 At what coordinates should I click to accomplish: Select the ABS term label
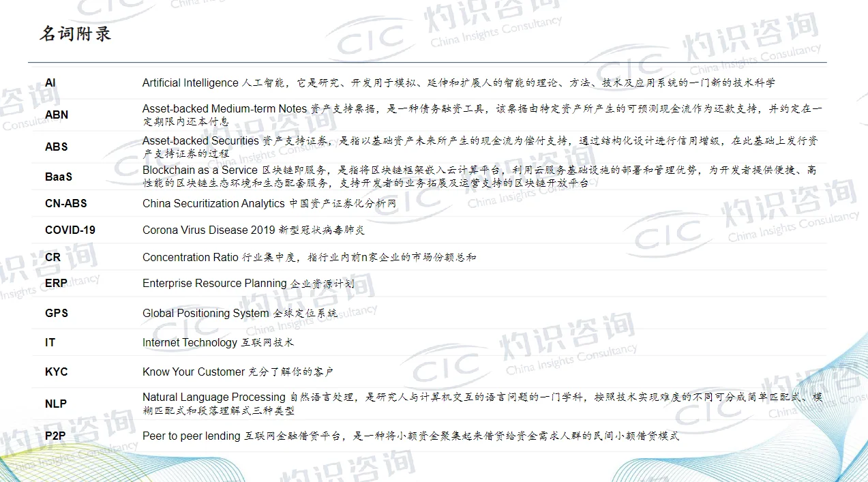(56, 147)
